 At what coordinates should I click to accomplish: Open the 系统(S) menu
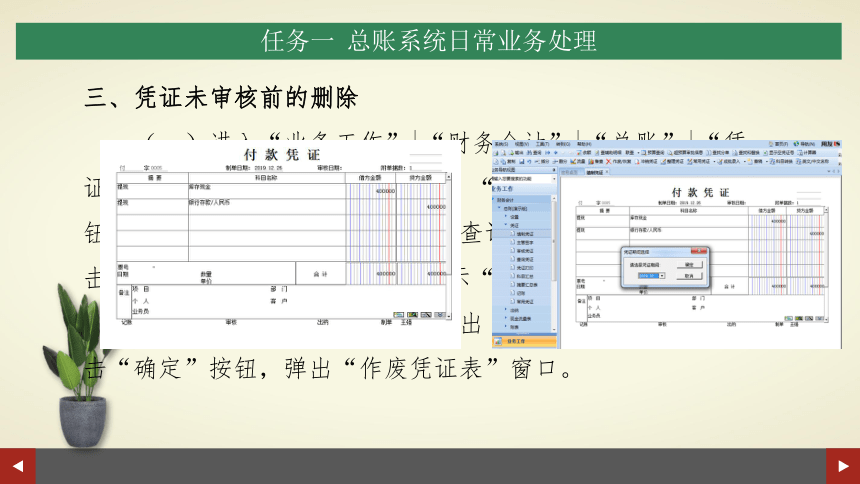pyautogui.click(x=501, y=144)
